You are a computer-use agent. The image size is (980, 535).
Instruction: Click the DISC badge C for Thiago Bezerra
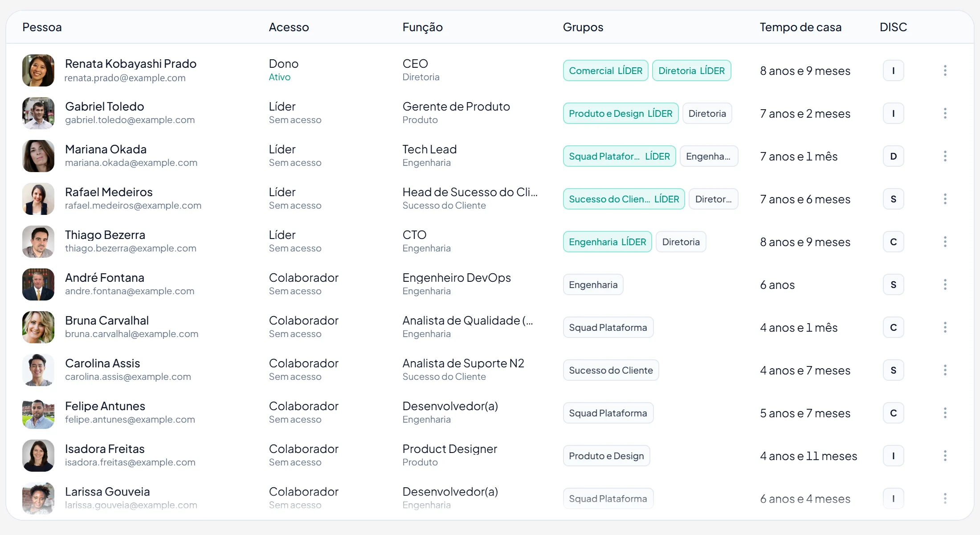coord(893,242)
